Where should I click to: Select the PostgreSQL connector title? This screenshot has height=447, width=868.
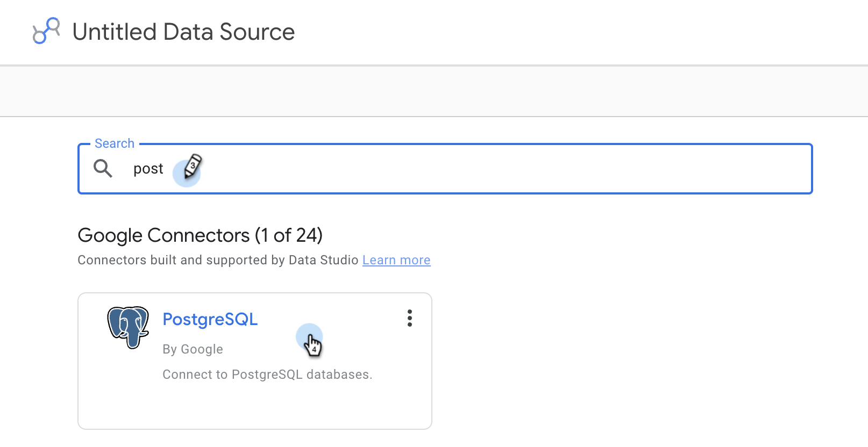point(210,319)
